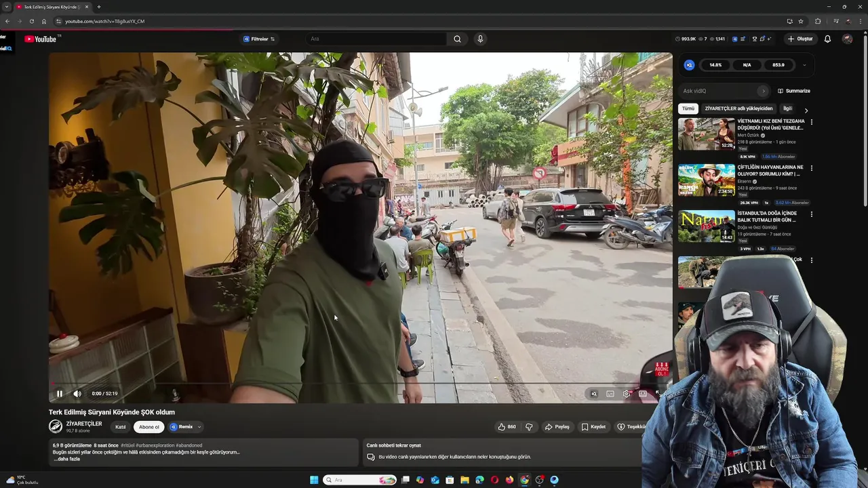Click the search magnifier button
The height and width of the screenshot is (488, 868).
pos(458,39)
